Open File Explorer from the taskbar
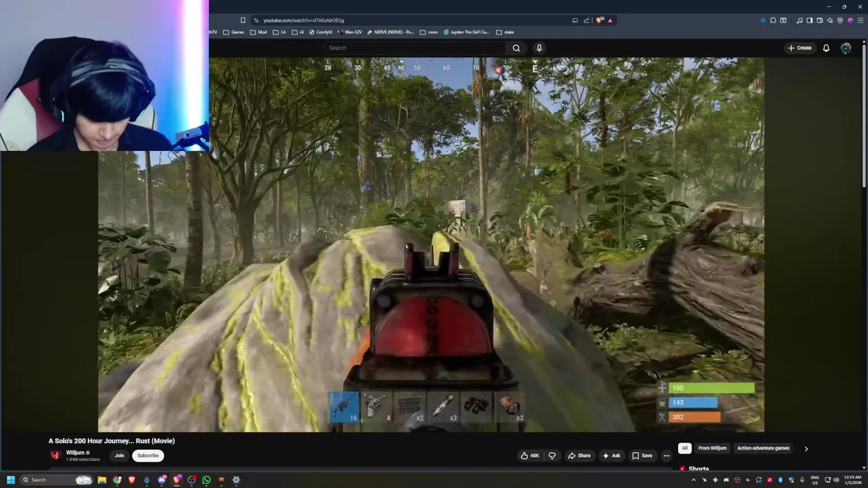The width and height of the screenshot is (868, 488). [x=102, y=480]
